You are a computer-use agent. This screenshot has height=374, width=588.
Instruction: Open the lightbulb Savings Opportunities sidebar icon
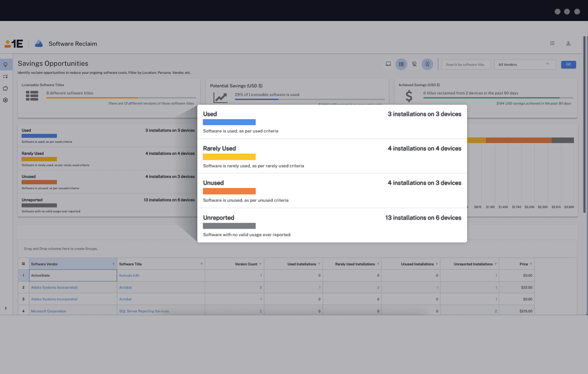5,65
